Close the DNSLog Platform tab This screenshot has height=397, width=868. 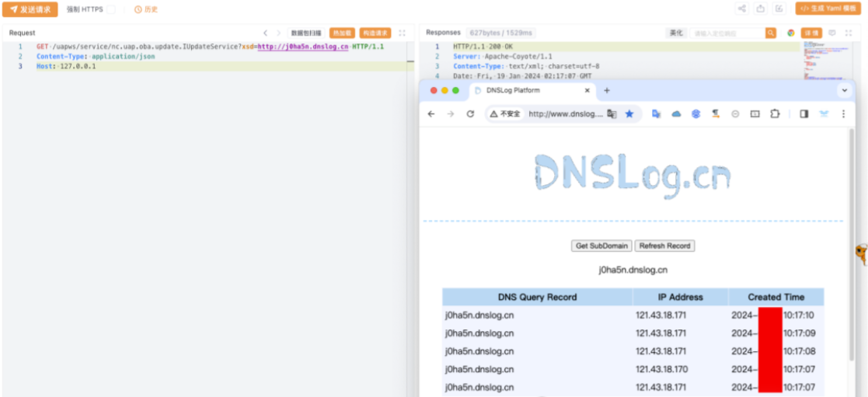(x=587, y=90)
